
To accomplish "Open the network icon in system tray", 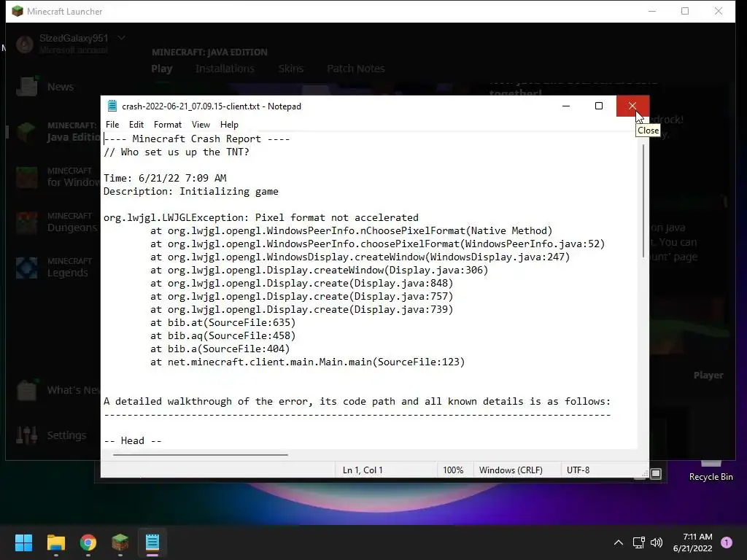I will (639, 542).
